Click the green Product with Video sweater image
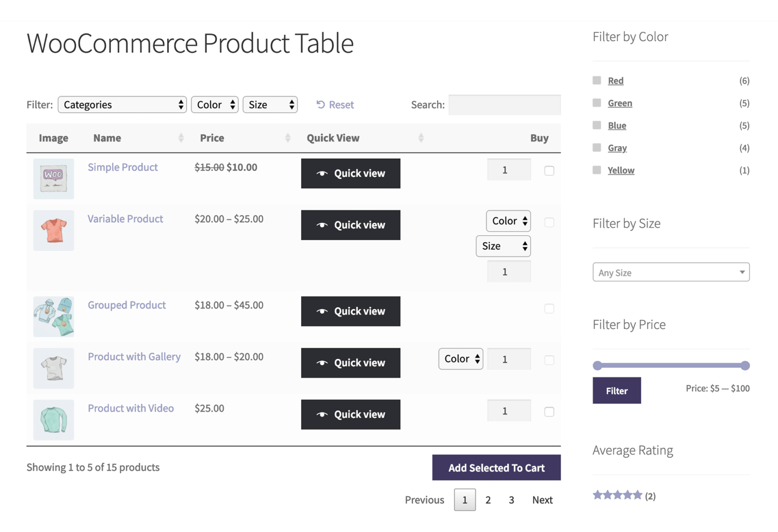The image size is (778, 532). (x=54, y=419)
